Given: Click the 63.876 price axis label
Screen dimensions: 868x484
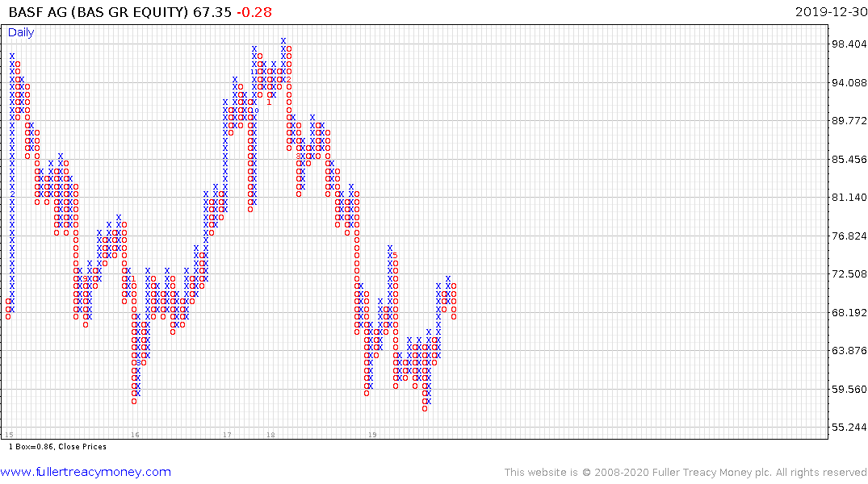Looking at the screenshot, I should tap(849, 350).
